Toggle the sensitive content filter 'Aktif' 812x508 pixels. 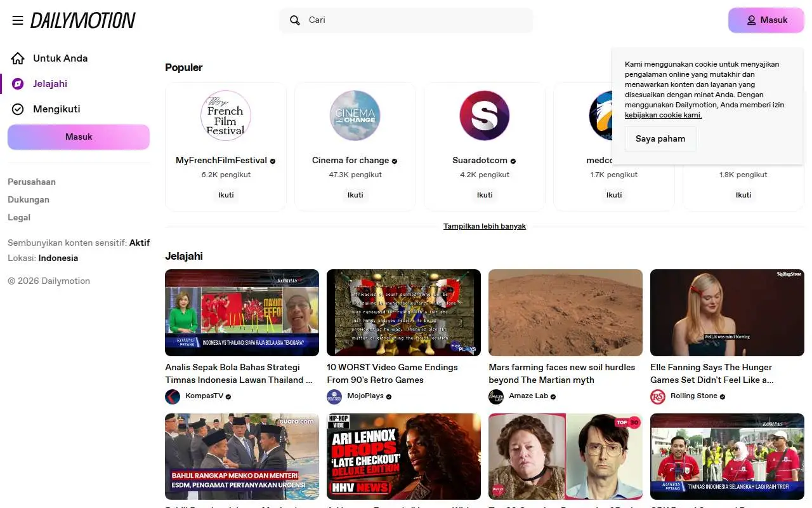(140, 243)
